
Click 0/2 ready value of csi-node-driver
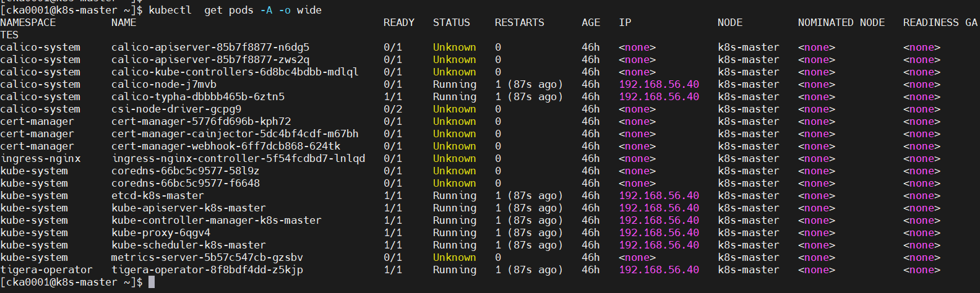pyautogui.click(x=393, y=109)
